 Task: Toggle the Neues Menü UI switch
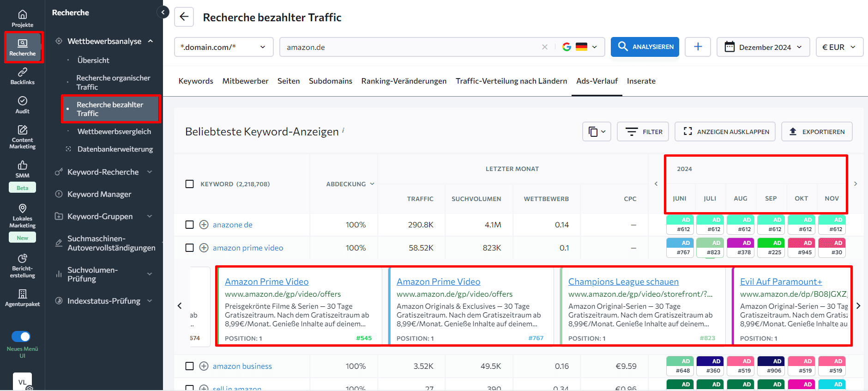(x=21, y=336)
